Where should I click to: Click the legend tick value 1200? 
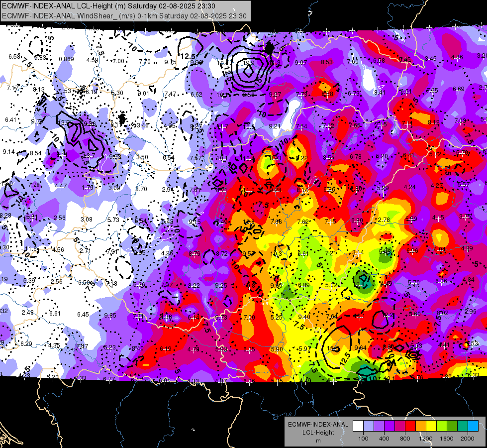(425, 439)
